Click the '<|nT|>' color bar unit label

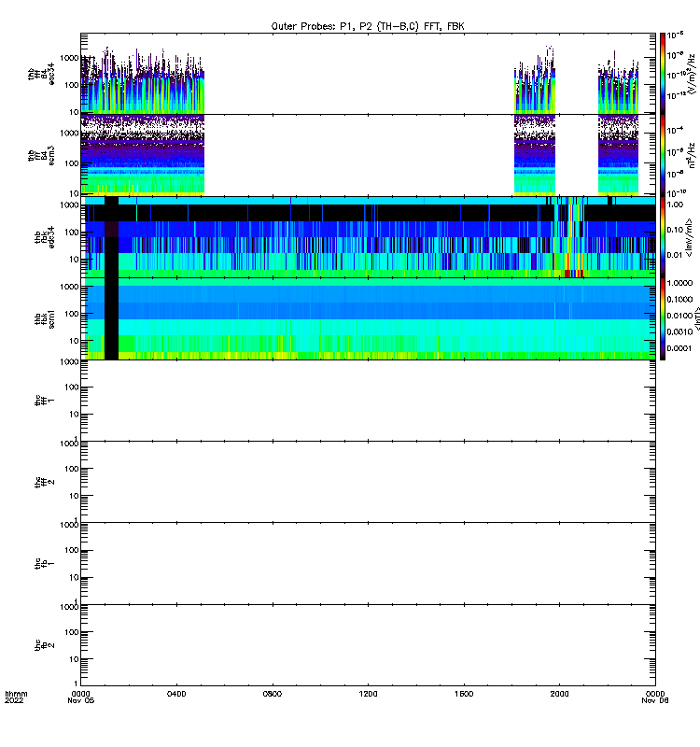[x=696, y=318]
